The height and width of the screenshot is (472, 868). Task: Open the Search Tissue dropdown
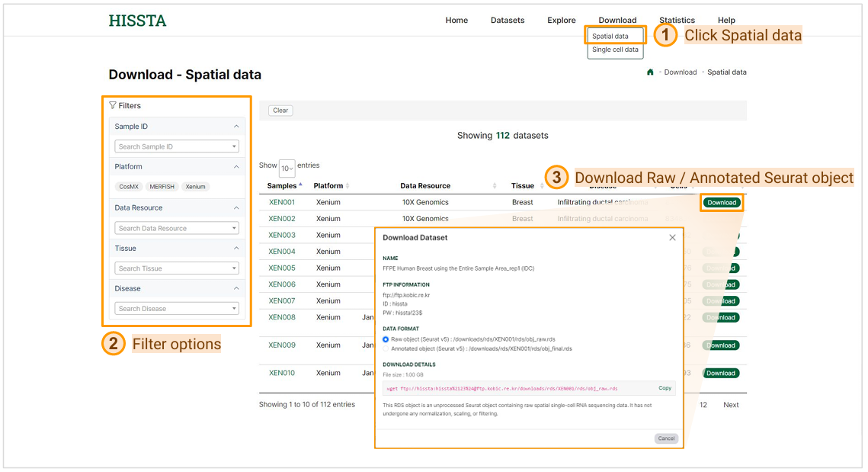(177, 268)
